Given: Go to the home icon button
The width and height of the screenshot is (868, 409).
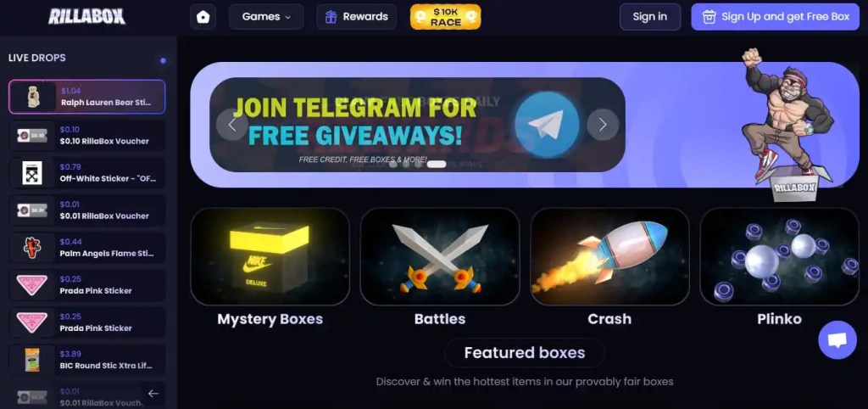Looking at the screenshot, I should (203, 17).
